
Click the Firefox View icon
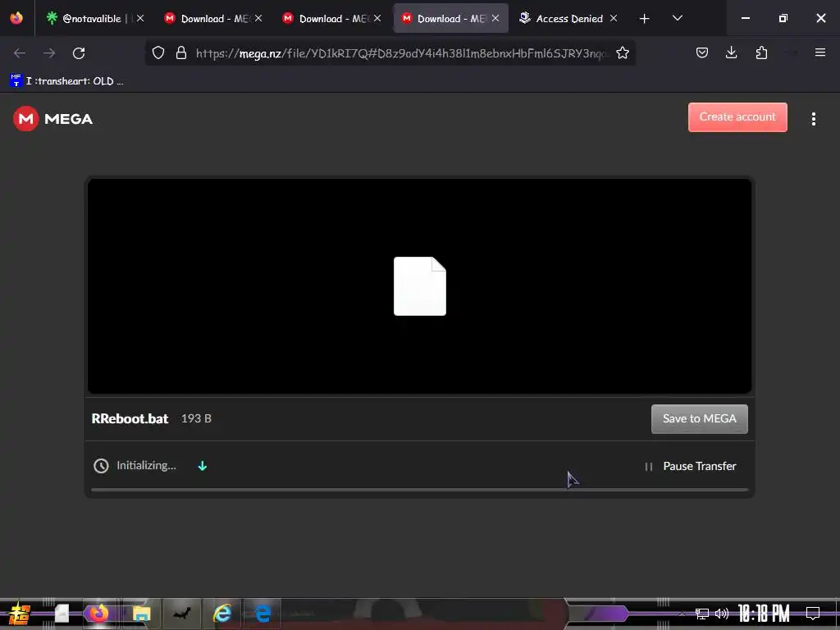[x=16, y=18]
